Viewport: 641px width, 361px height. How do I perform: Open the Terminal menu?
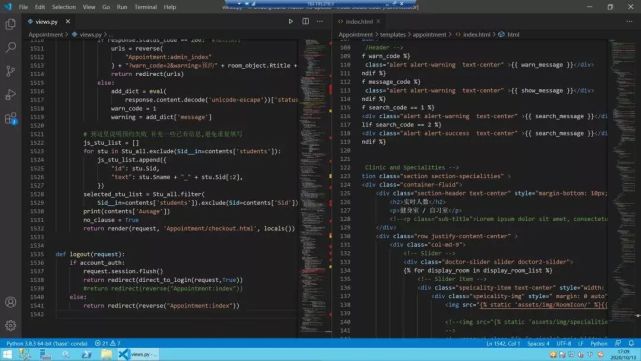pyautogui.click(x=146, y=7)
